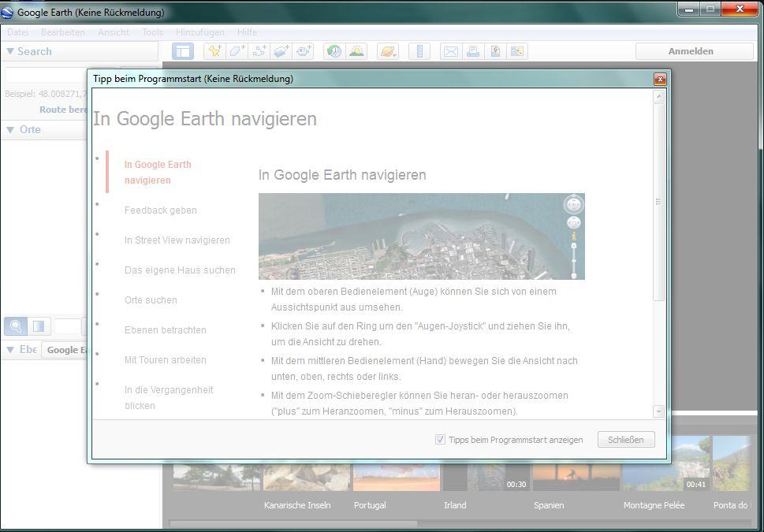
Task: Open the Tools menu
Action: [x=152, y=32]
